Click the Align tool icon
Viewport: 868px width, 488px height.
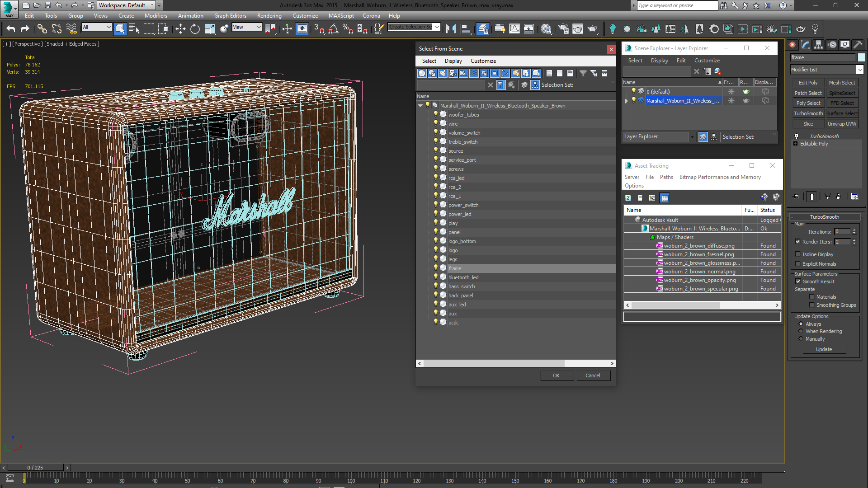tap(466, 29)
